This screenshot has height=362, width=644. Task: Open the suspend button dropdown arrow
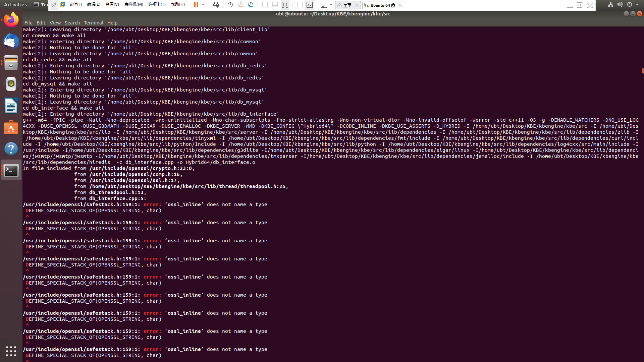tap(203, 5)
